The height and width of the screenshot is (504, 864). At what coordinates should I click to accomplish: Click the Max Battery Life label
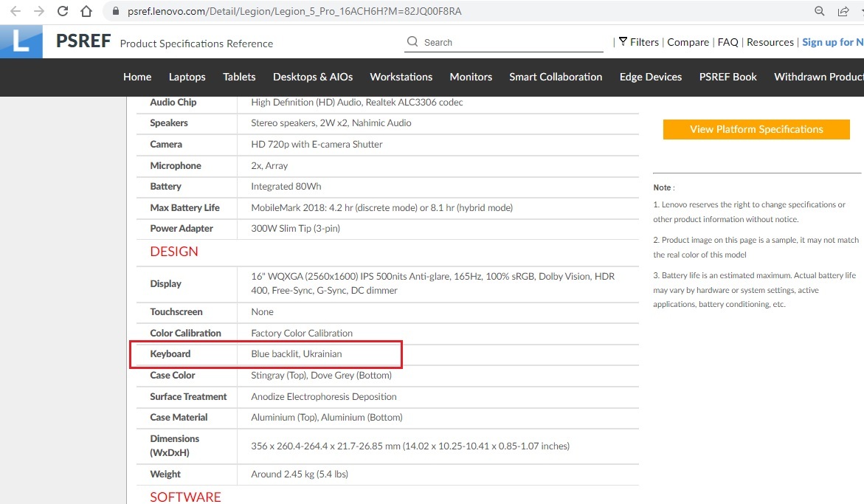click(x=184, y=207)
